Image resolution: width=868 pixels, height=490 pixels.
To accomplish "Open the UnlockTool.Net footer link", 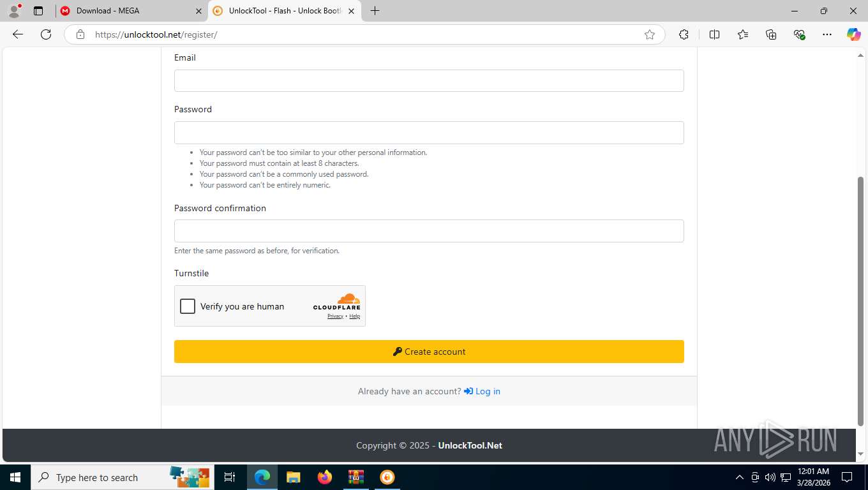I will [470, 445].
